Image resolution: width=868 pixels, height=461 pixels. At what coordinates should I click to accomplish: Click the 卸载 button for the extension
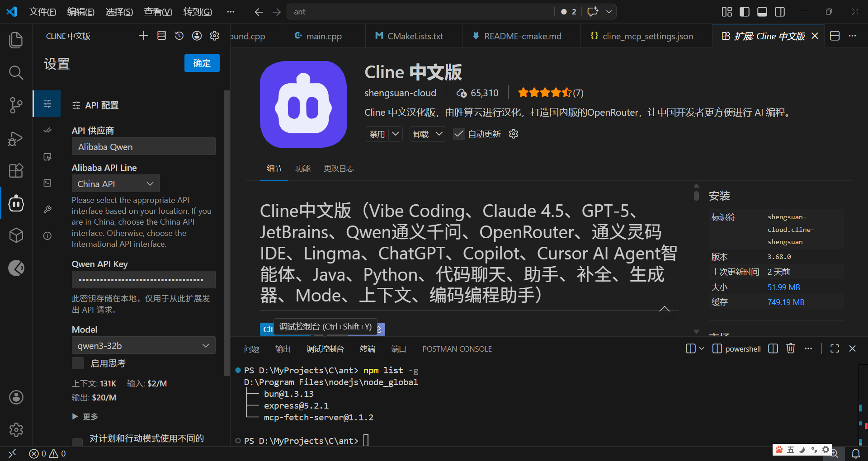coord(421,134)
